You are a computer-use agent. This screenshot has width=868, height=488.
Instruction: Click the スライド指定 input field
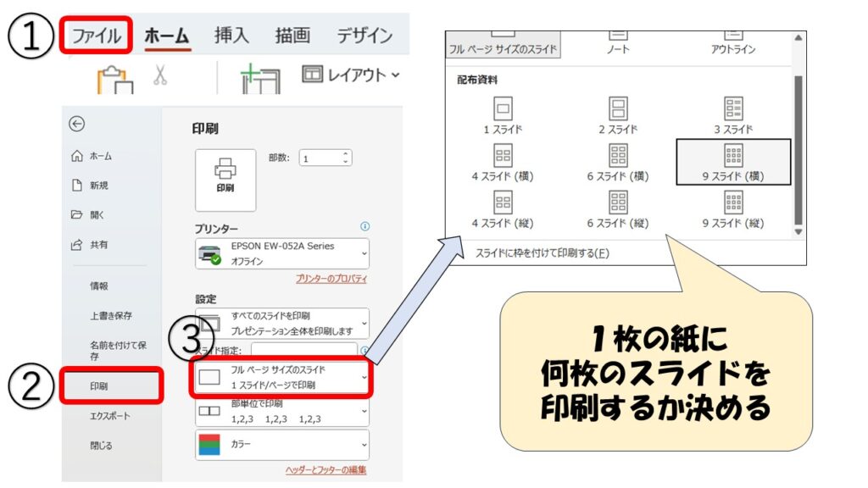304,350
